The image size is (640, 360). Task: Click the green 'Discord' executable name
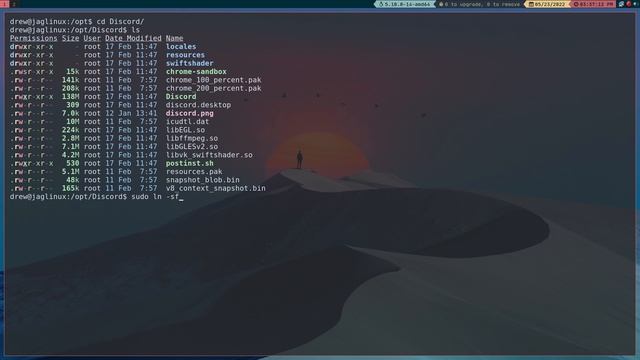coord(181,97)
